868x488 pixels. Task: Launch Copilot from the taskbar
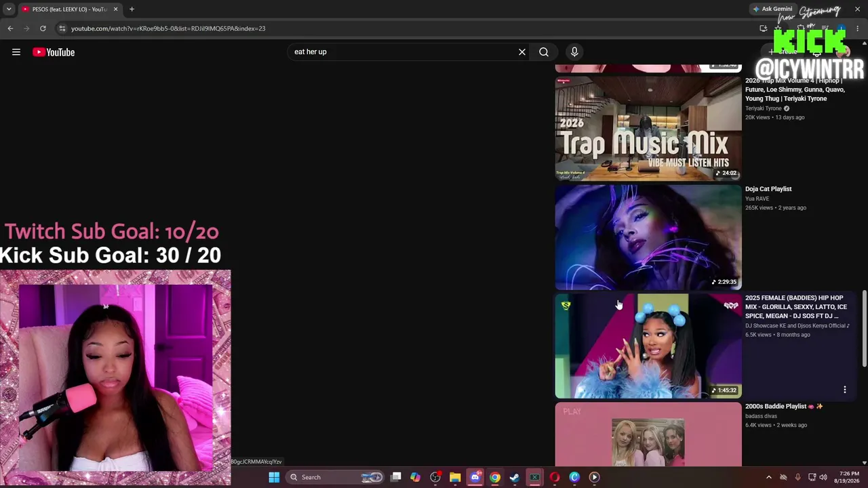point(415,477)
